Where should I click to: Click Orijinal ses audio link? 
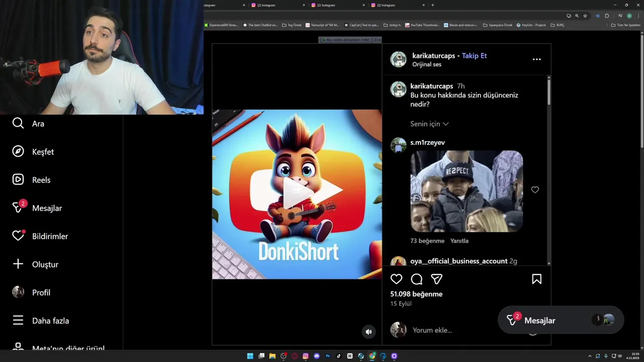pos(427,64)
